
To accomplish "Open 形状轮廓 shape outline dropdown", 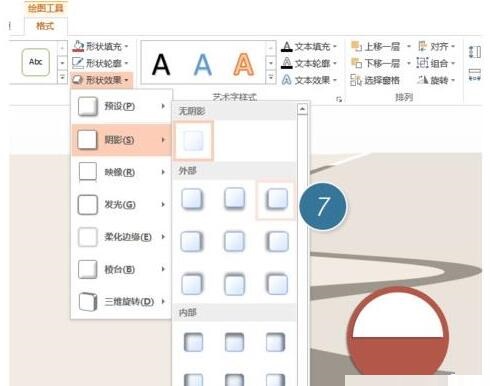I will coord(100,63).
